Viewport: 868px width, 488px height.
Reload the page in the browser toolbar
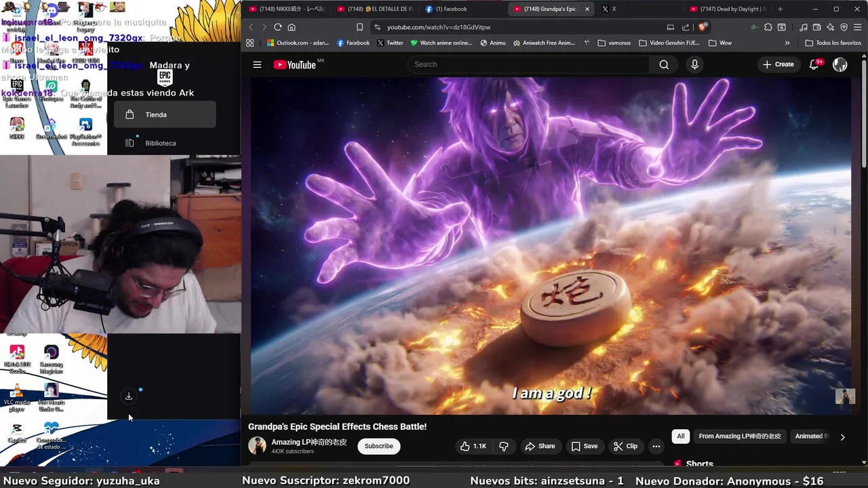tap(277, 27)
